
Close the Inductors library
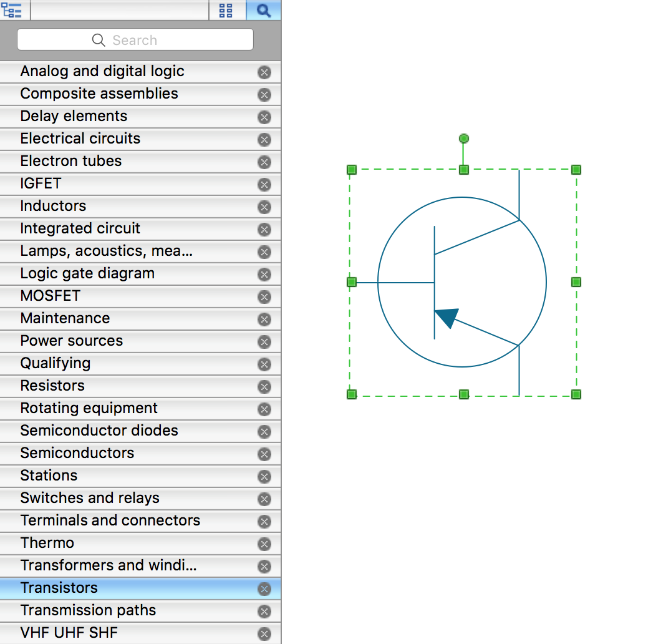264,207
